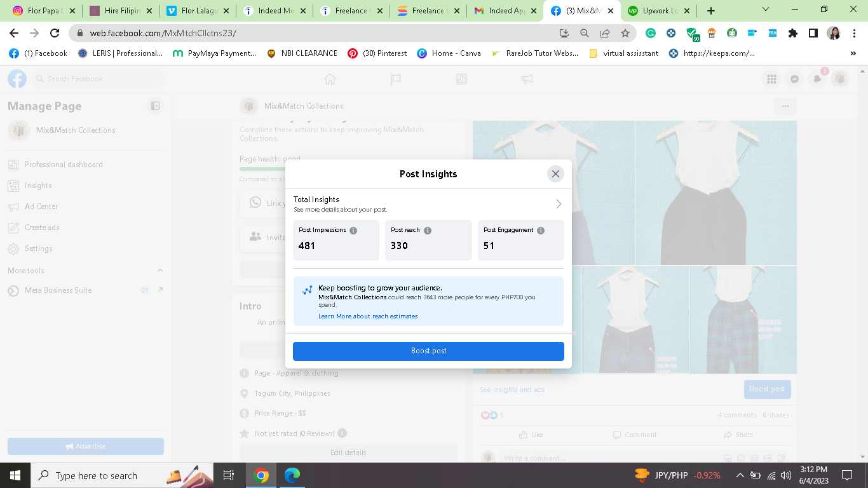Open the Ad Center megaphone icon in top bar

point(527,79)
